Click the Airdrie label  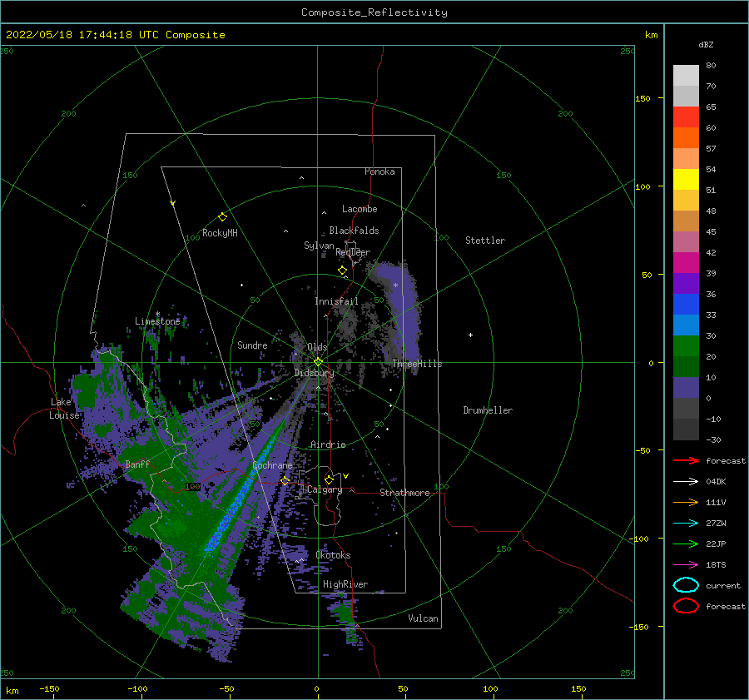[328, 444]
